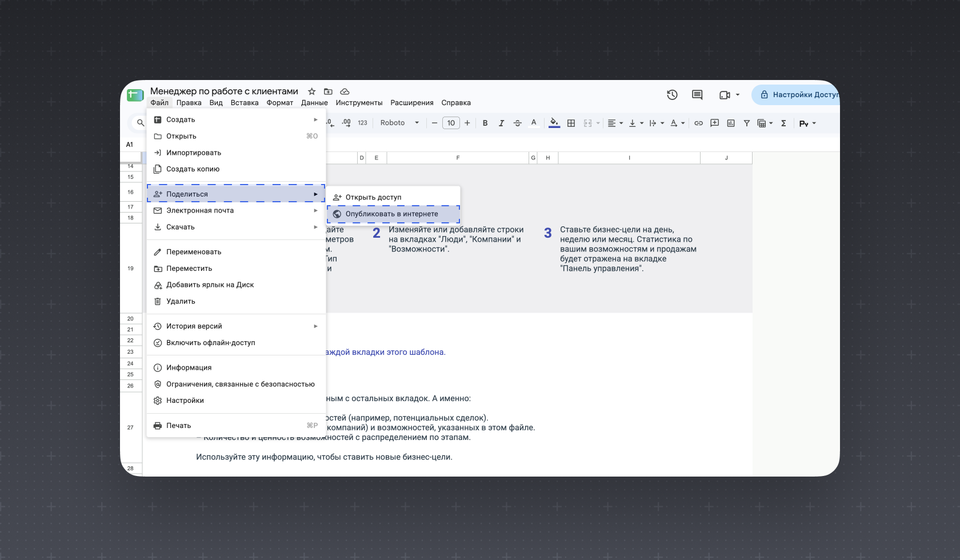
Task: Click the functions sigma icon
Action: pos(783,123)
